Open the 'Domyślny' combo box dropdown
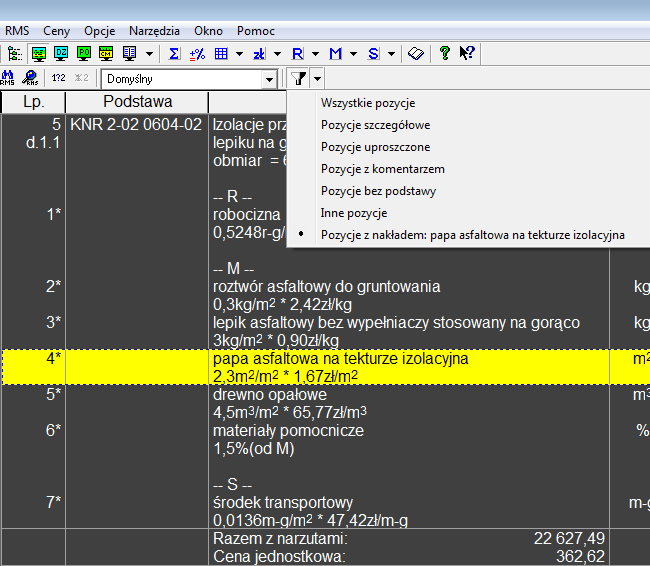Screen dimensions: 650x566 pyautogui.click(x=268, y=78)
